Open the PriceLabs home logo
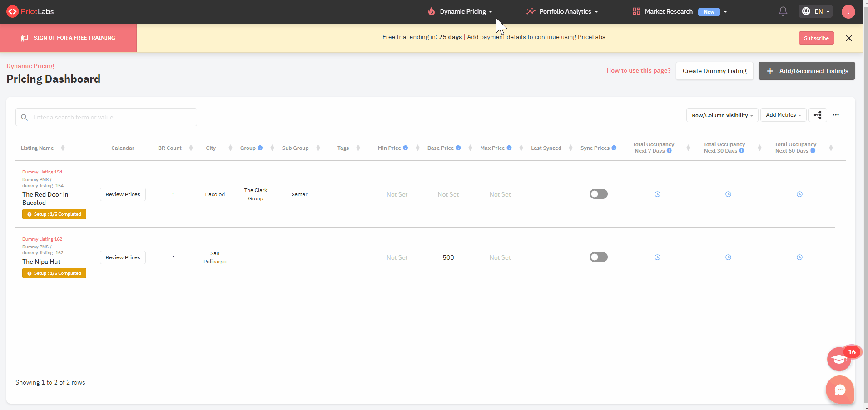The width and height of the screenshot is (868, 410). click(30, 11)
